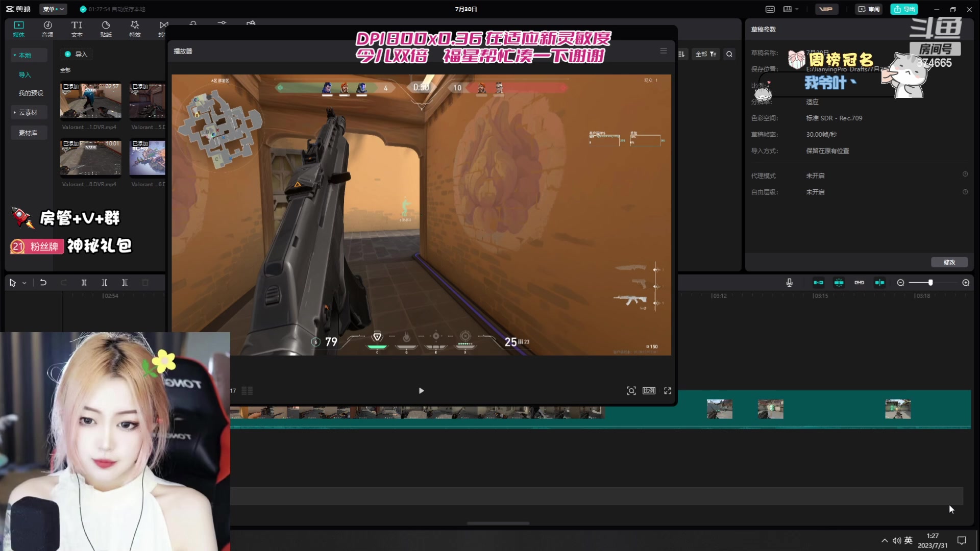Viewport: 980px width, 551px height.
Task: Select 导入 in the media sidebar
Action: click(x=25, y=74)
